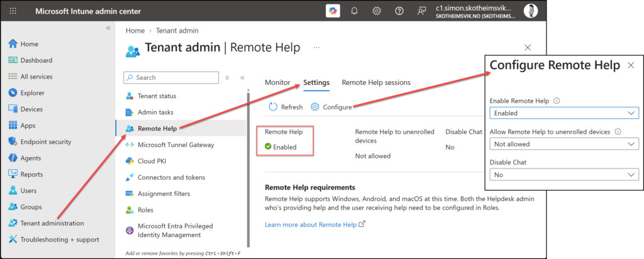Image resolution: width=644 pixels, height=259 pixels.
Task: Open Enable Remote Help dropdown
Action: click(x=564, y=113)
